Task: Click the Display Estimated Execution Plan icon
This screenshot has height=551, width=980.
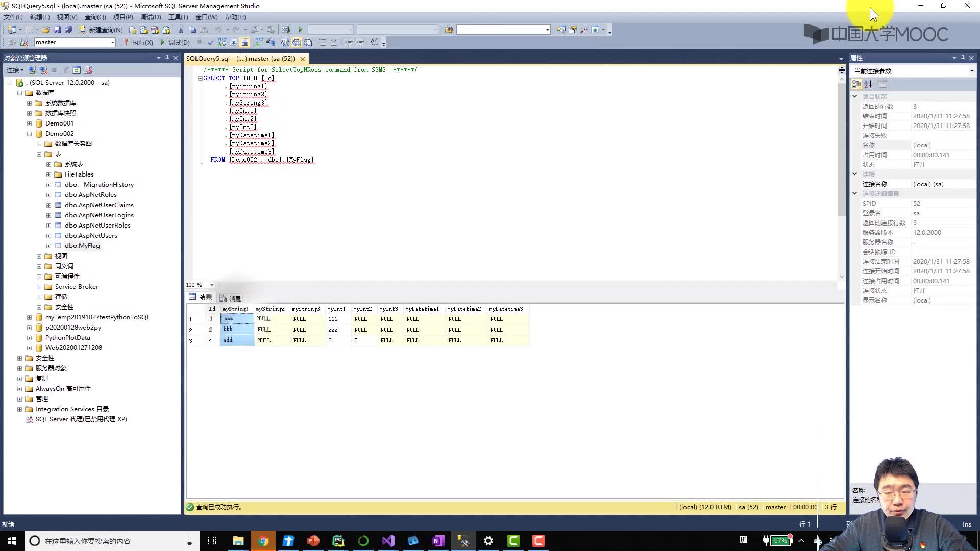Action: [x=222, y=42]
